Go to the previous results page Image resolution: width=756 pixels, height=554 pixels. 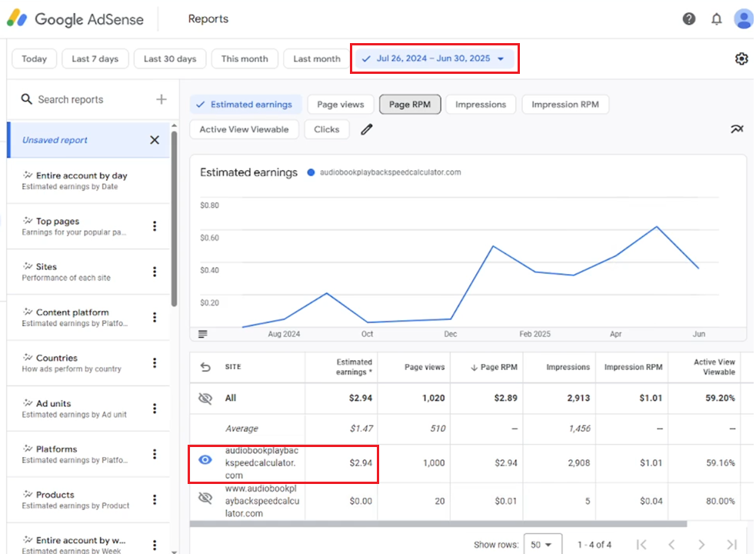click(671, 545)
